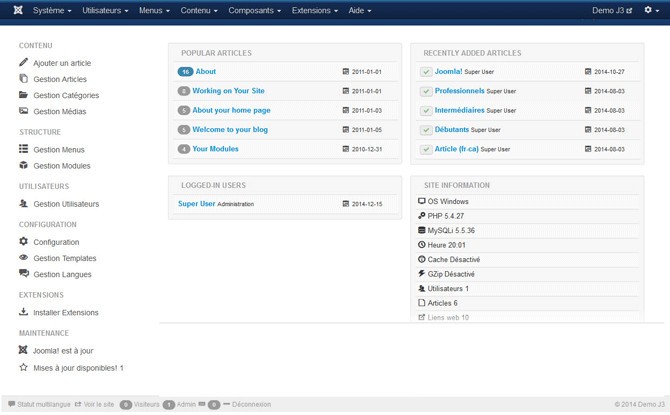The image size is (670, 415).
Task: Toggle published checkmark for Professionnels article
Action: click(426, 91)
